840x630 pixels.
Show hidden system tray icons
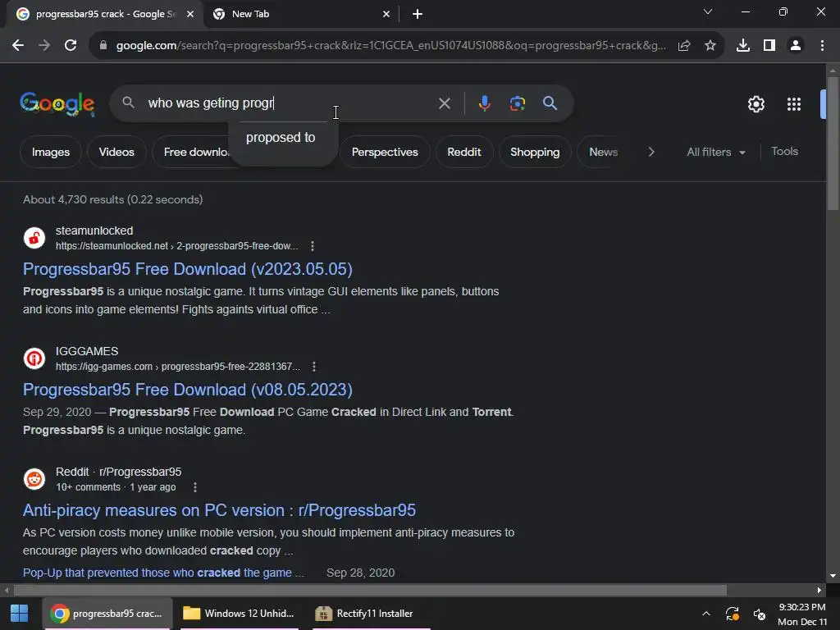click(706, 614)
